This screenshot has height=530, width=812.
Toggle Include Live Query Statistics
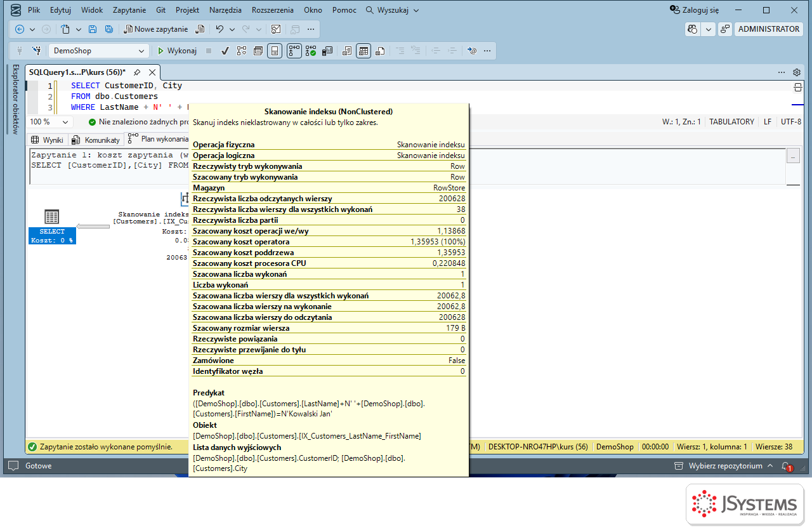311,51
